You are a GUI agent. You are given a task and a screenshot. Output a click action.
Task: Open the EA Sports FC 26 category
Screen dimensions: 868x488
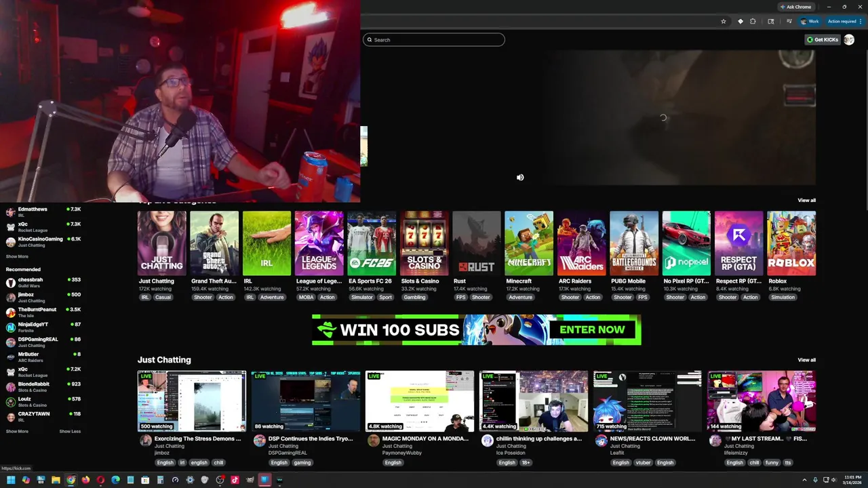(x=372, y=243)
